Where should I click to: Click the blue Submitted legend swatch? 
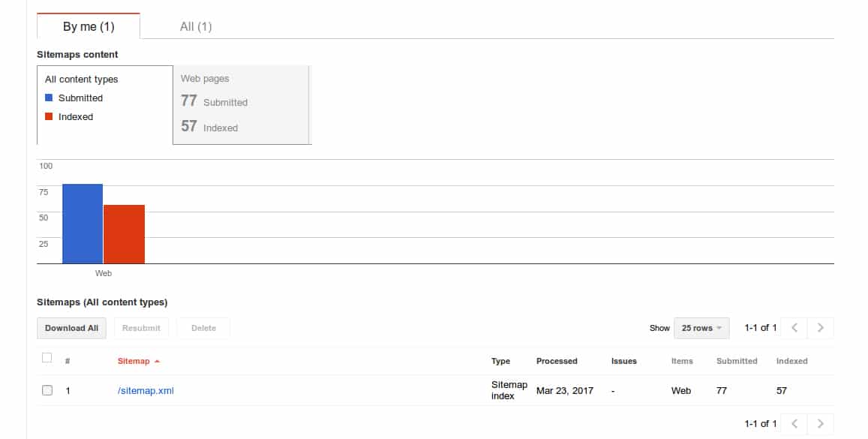[49, 98]
